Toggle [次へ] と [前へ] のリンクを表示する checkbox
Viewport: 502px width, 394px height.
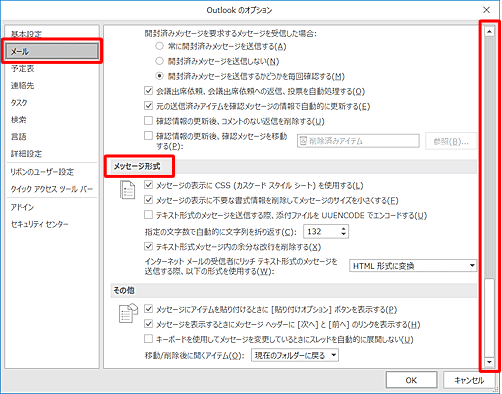148,324
